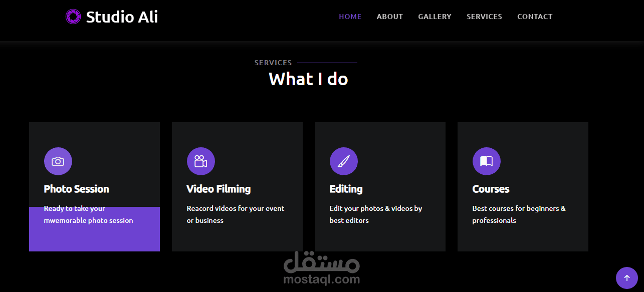Click text 'Reacord videos for your event or business'

pyautogui.click(x=236, y=214)
